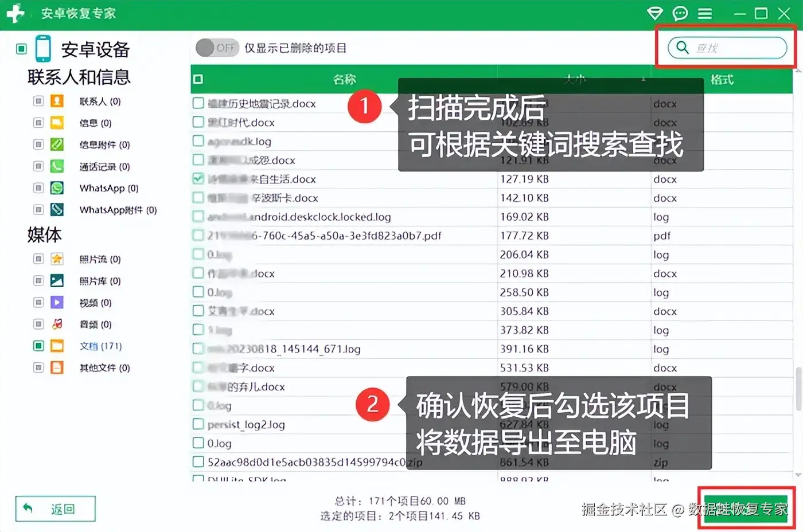Click the audio (音频) music icon
Screen dimensions: 803x532
tap(57, 324)
